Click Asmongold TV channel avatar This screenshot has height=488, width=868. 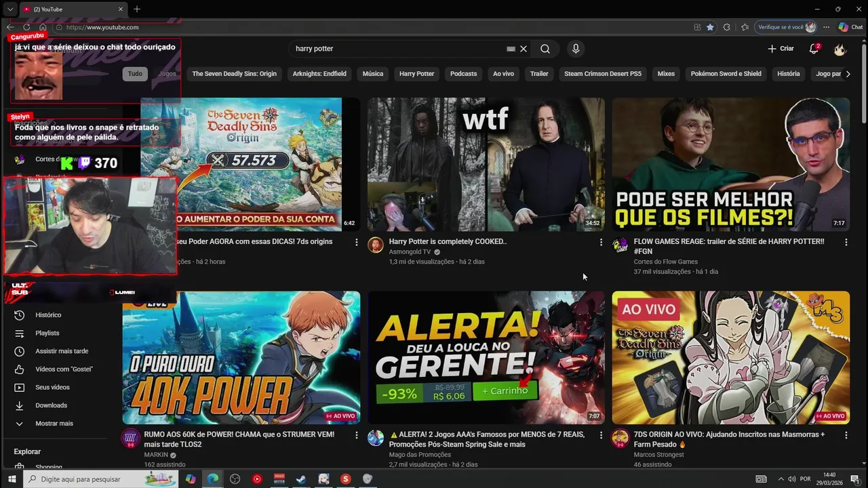click(x=376, y=245)
